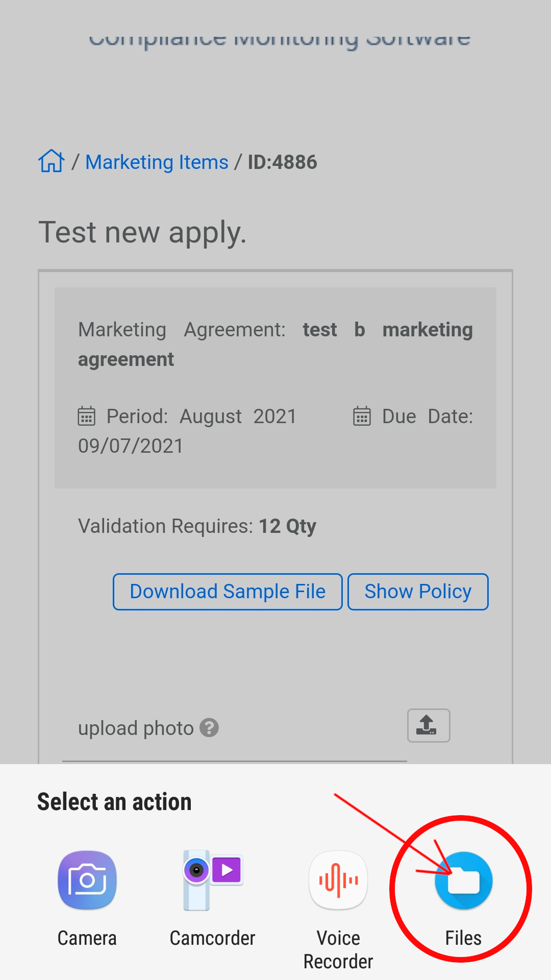Screen dimensions: 551x980
Task: Click the due date value 09/07/2021
Action: point(131,446)
